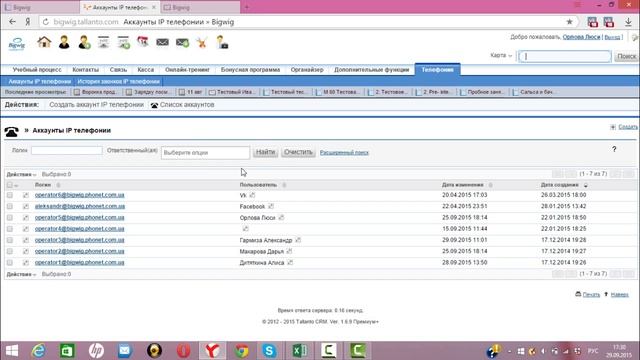This screenshot has height=360, width=640.
Task: Sort by Логин column header
Action: click(x=43, y=185)
